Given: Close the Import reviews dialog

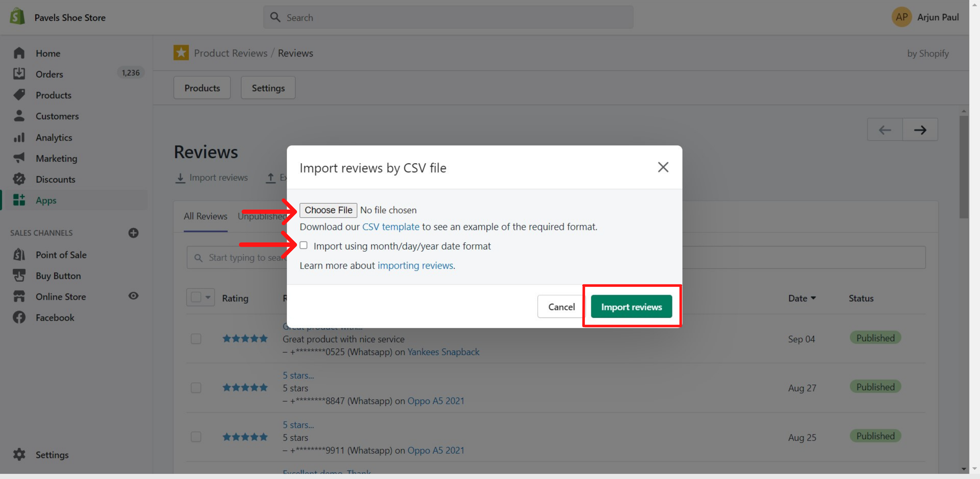Looking at the screenshot, I should pos(663,167).
